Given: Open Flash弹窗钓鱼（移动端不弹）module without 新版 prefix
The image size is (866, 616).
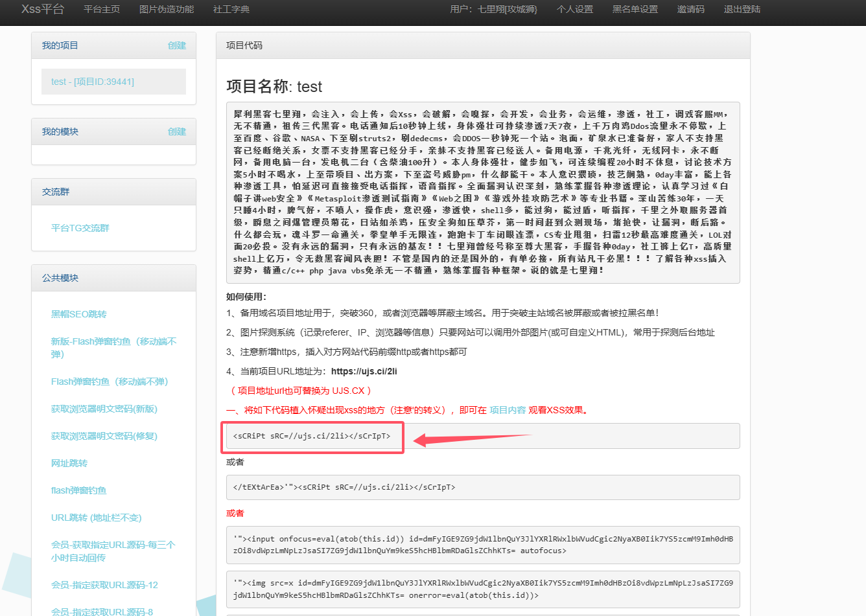Looking at the screenshot, I should [x=110, y=382].
